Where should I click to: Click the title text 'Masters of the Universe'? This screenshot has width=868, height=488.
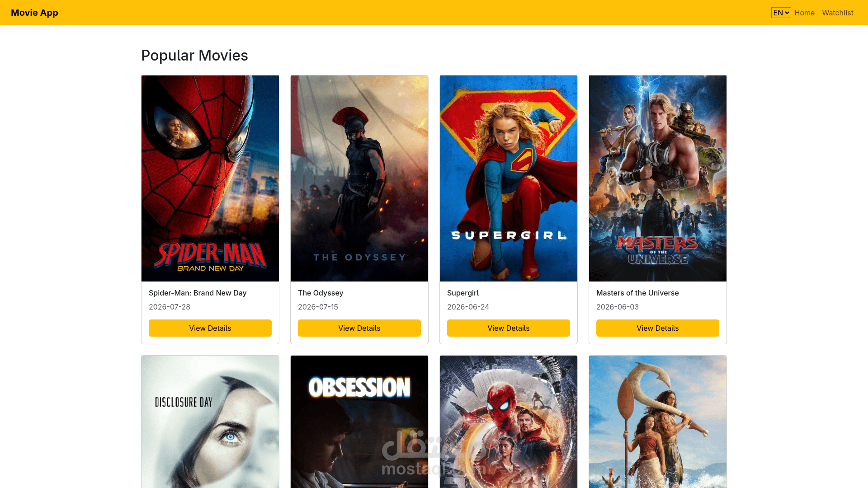point(637,293)
